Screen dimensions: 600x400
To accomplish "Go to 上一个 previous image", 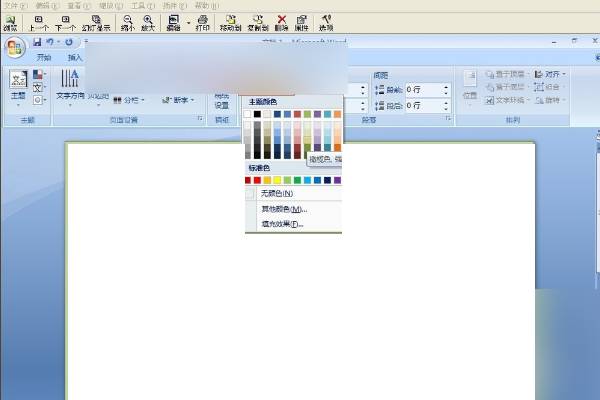I will [x=39, y=23].
